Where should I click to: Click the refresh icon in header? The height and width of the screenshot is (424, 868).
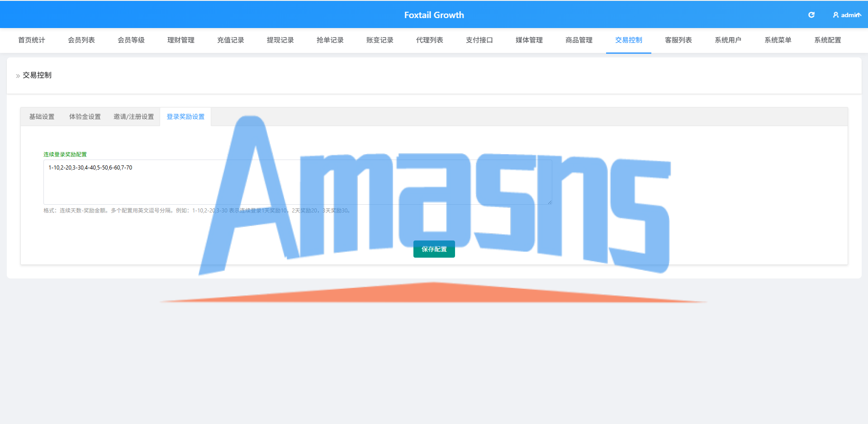point(811,15)
